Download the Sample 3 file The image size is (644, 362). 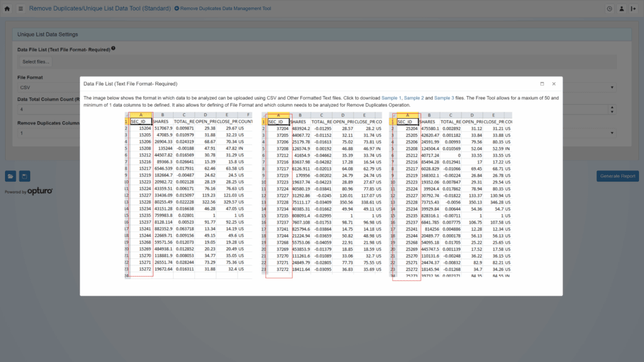(x=443, y=99)
